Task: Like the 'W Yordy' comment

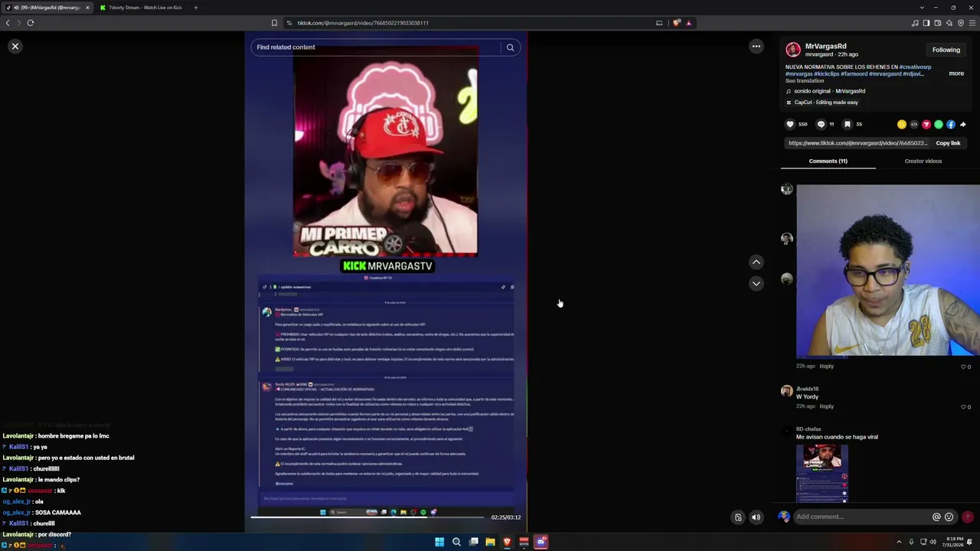Action: [964, 407]
